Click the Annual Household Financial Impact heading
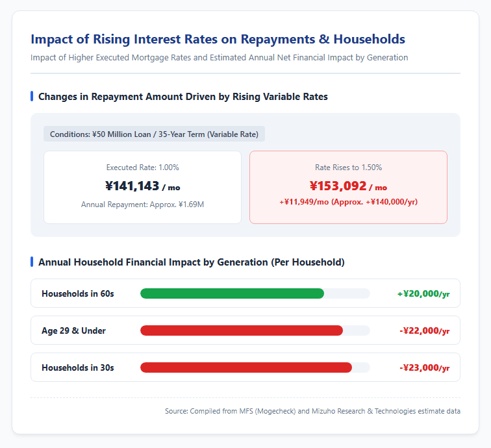Viewport: 491px width, 448px height. [x=192, y=262]
